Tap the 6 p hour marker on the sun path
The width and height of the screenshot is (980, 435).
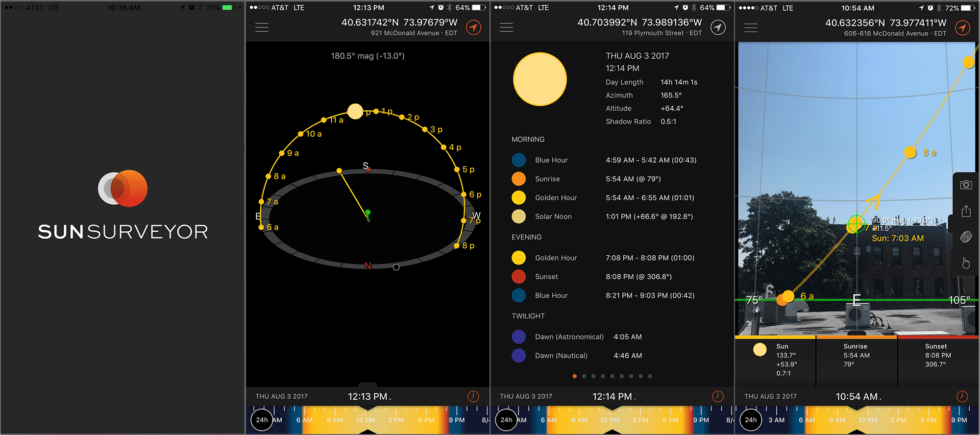point(464,194)
